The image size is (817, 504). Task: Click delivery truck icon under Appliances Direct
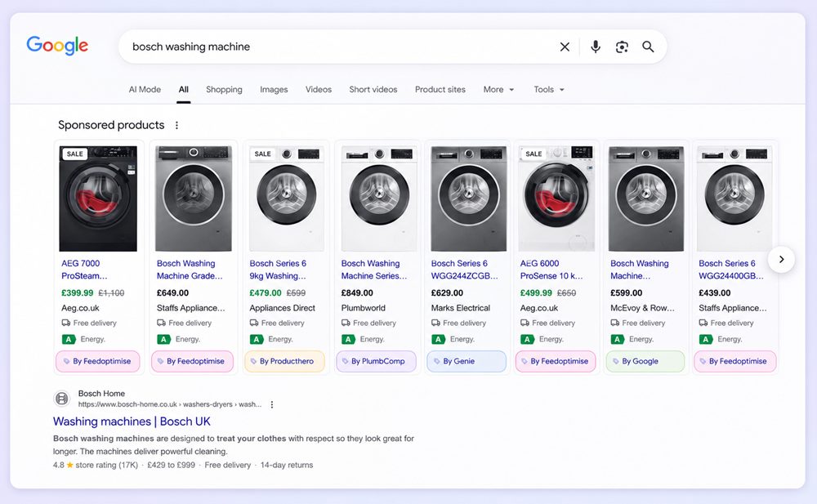coord(254,323)
